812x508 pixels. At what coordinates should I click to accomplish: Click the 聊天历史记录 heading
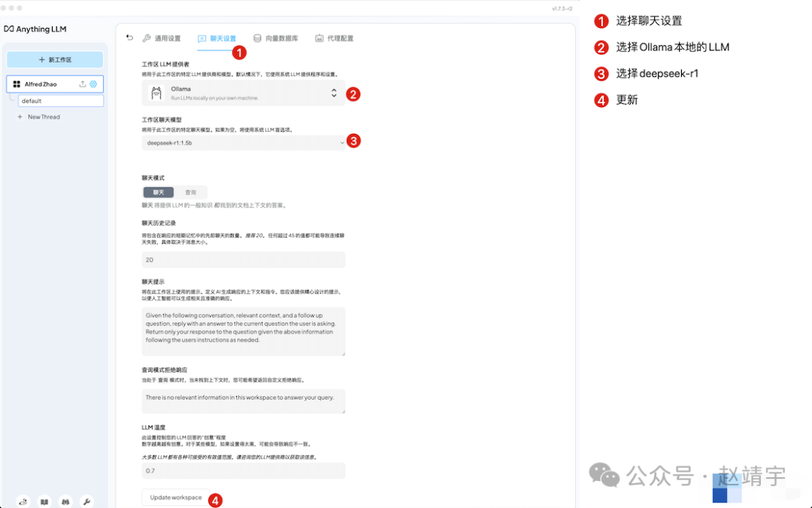pyautogui.click(x=159, y=223)
